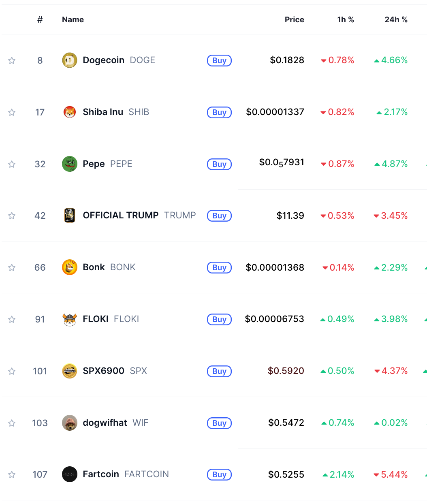Click the FLOKI viking helmet icon
The width and height of the screenshot is (427, 504).
point(69,319)
